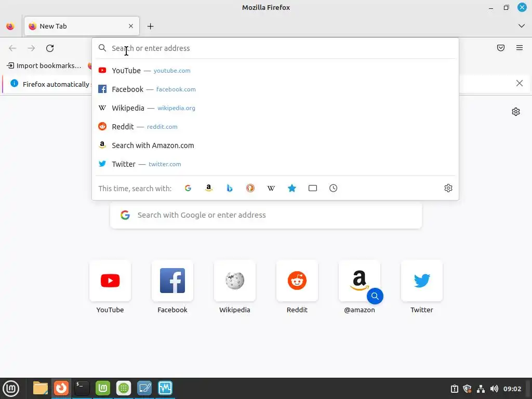Go forward one page
The image size is (532, 399).
click(x=31, y=48)
